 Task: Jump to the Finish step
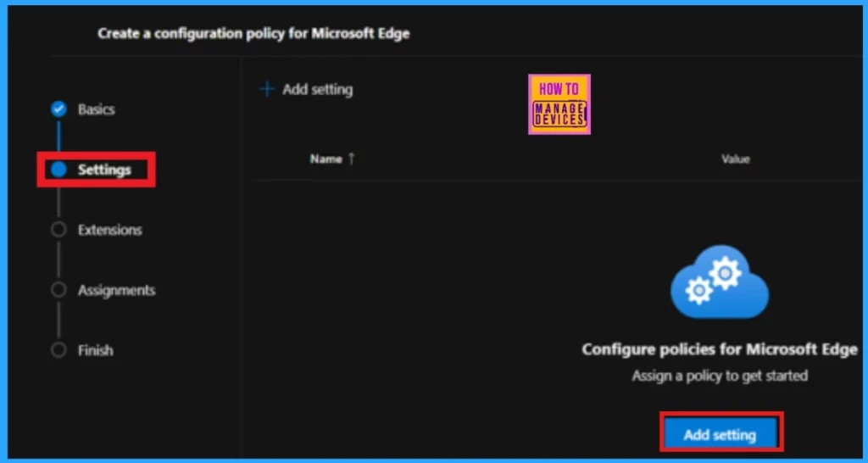[95, 350]
